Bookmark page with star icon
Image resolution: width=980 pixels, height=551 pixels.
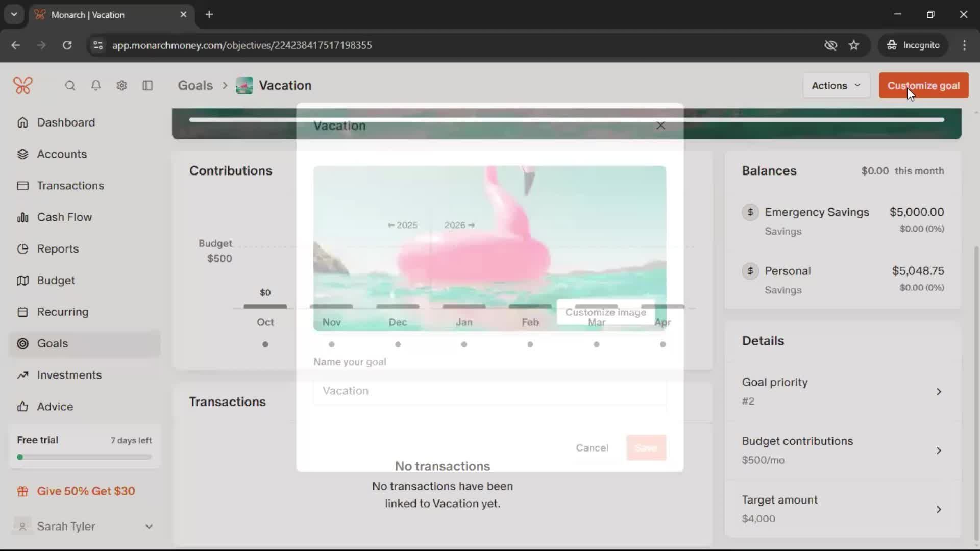click(x=854, y=45)
